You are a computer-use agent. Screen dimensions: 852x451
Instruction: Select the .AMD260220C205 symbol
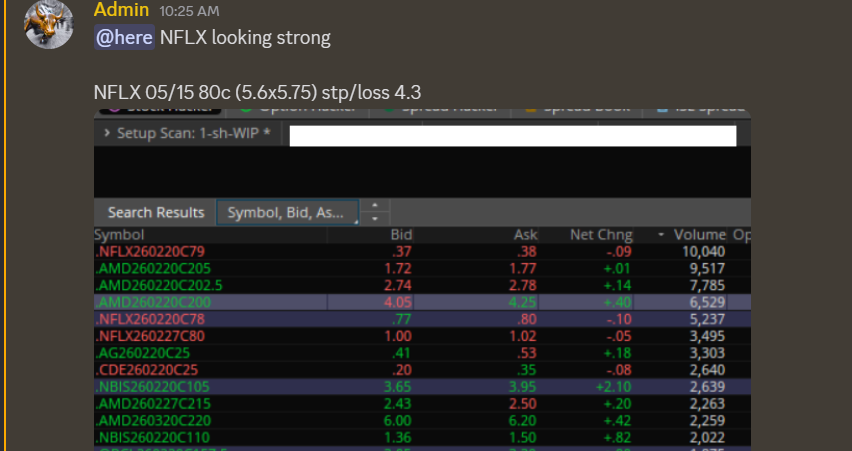(153, 268)
